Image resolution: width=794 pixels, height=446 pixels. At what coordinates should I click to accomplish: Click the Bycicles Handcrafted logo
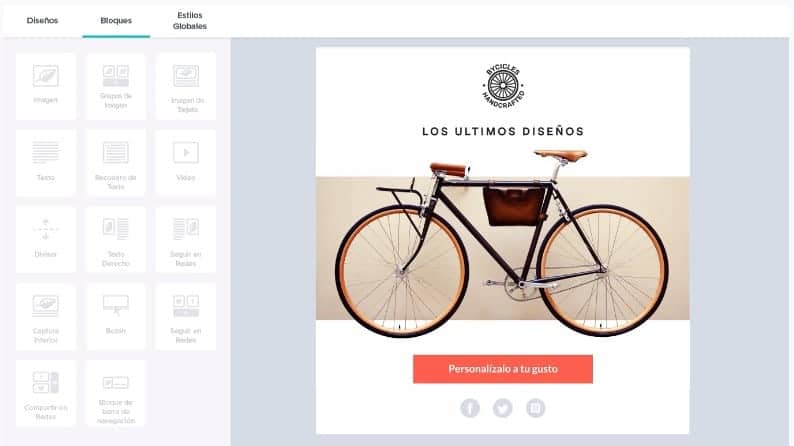[x=503, y=86]
